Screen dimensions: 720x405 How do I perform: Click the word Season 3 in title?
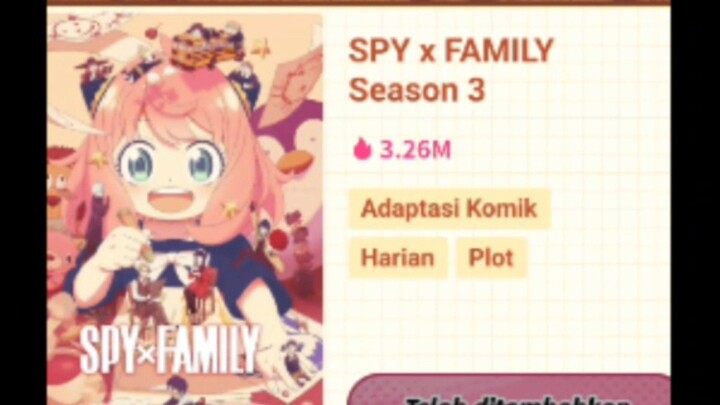coord(417,90)
